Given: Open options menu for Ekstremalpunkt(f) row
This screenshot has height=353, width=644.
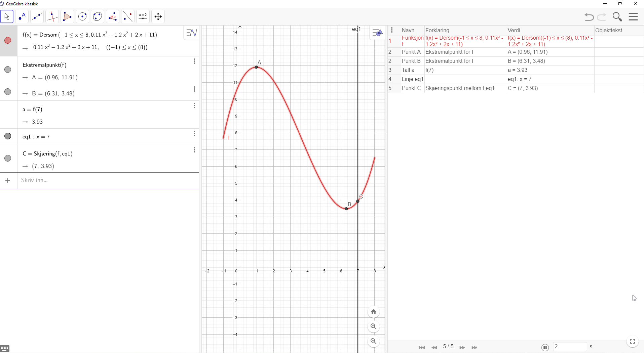Looking at the screenshot, I should click(x=194, y=61).
